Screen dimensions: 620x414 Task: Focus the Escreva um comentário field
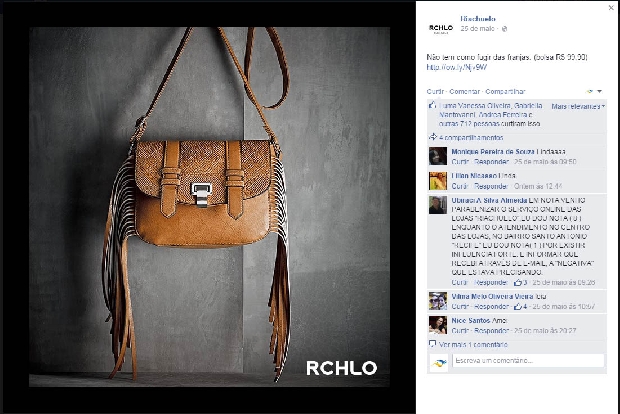pyautogui.click(x=528, y=361)
